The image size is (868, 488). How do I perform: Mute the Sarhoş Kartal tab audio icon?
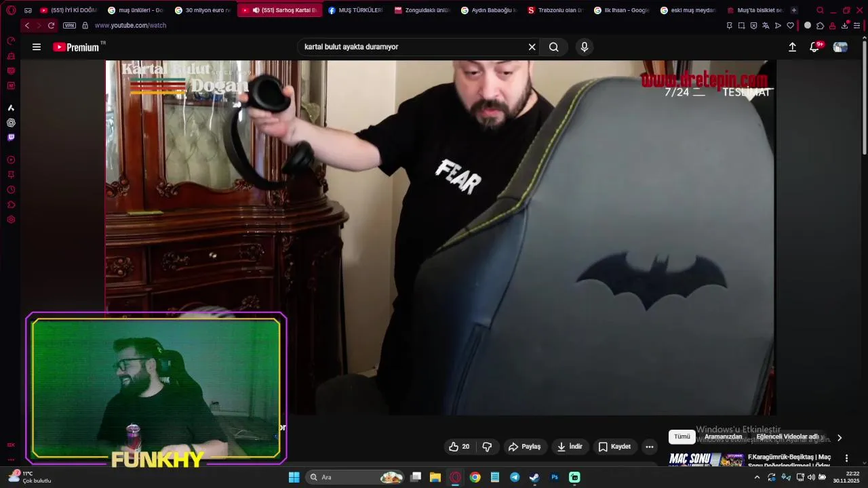pyautogui.click(x=256, y=10)
